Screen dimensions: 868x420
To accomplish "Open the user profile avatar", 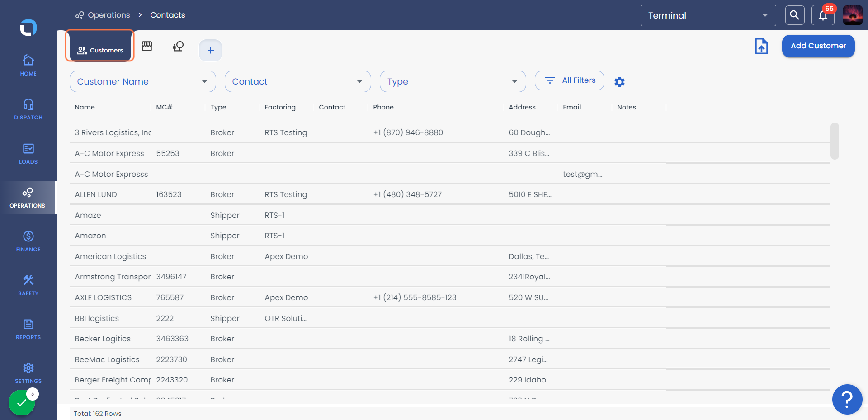I will (x=853, y=15).
